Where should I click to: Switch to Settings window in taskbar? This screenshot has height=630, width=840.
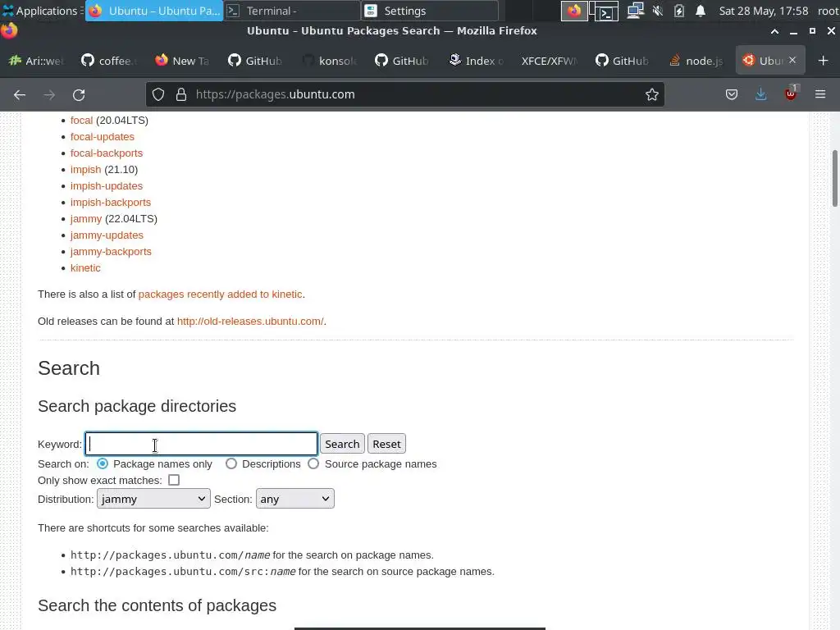[x=430, y=11]
